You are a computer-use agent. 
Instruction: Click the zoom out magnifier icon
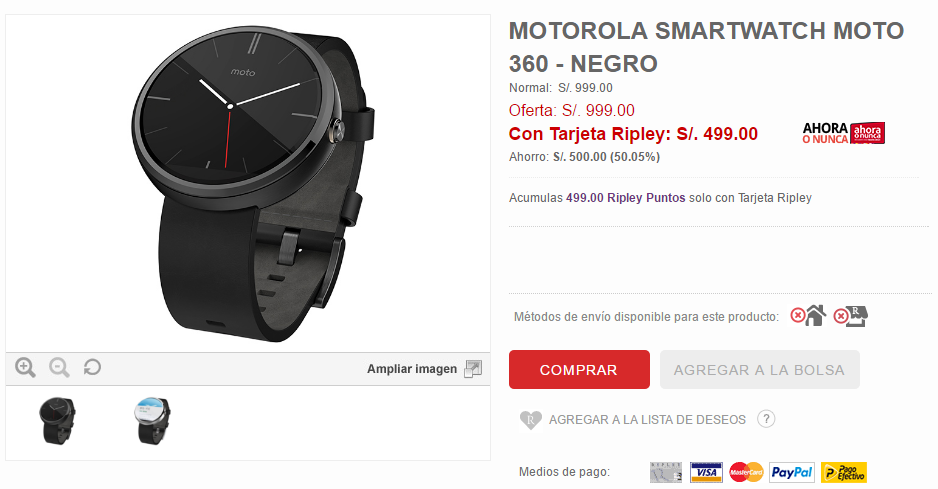coord(59,367)
